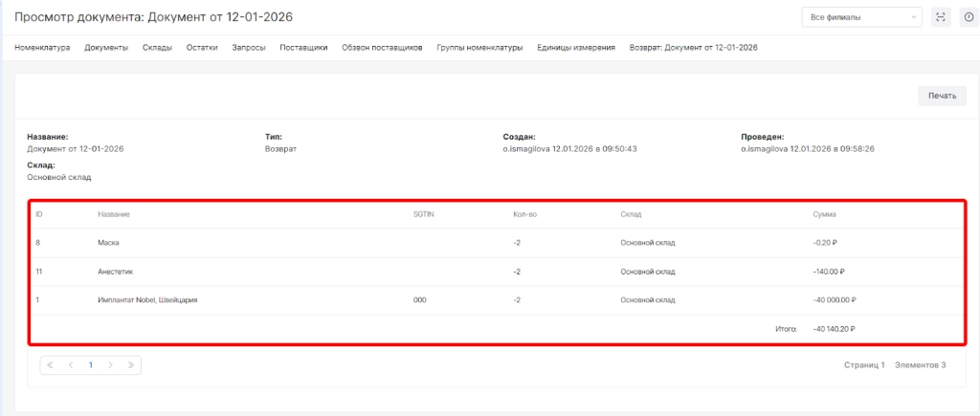Go to previous page arrow
The image size is (980, 416).
[71, 364]
